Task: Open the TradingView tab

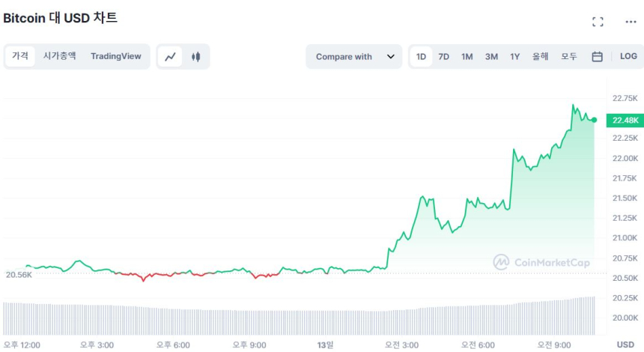Action: click(115, 56)
